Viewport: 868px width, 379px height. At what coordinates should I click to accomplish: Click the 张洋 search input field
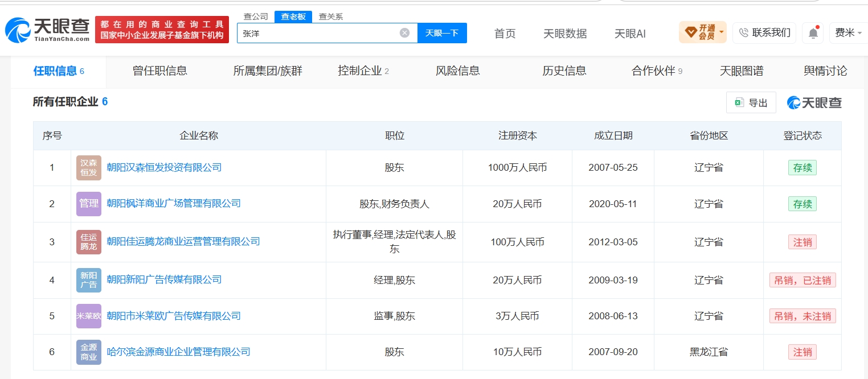tap(319, 33)
